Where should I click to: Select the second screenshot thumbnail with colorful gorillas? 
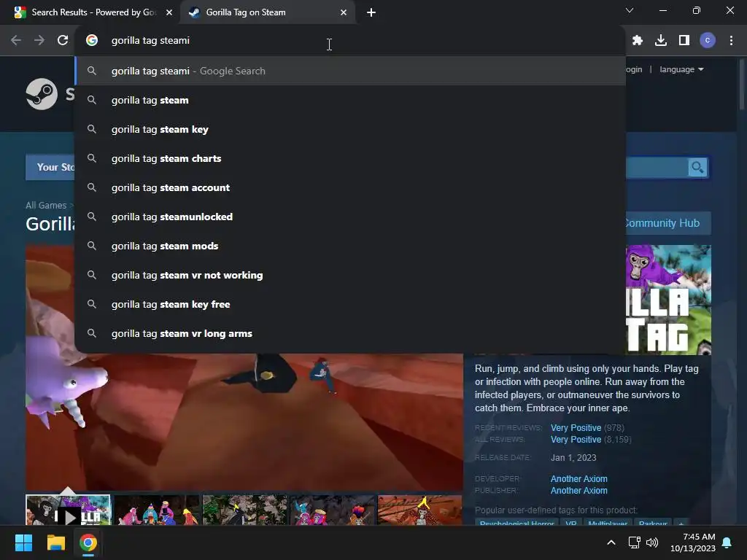[x=156, y=510]
